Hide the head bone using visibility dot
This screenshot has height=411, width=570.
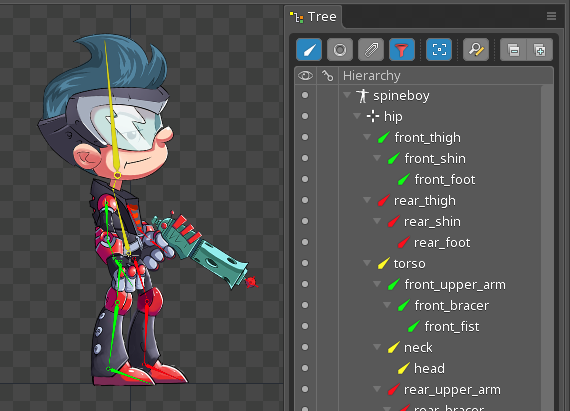pyautogui.click(x=305, y=368)
